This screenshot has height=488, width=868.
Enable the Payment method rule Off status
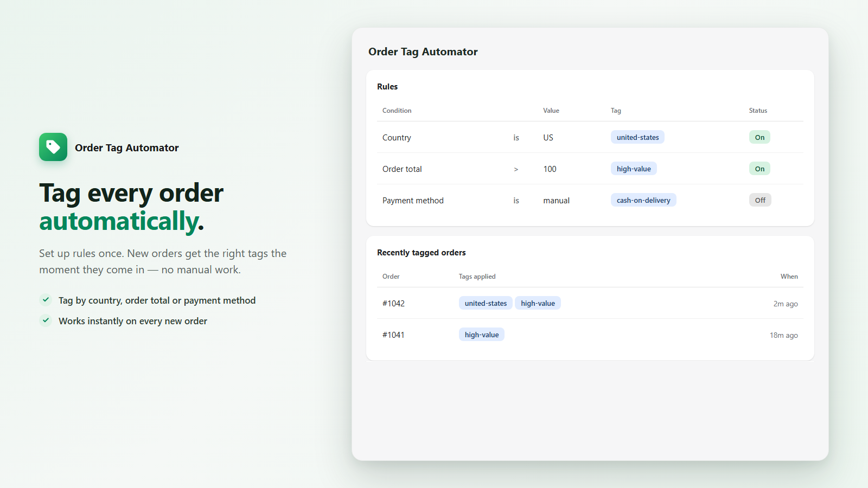click(760, 200)
